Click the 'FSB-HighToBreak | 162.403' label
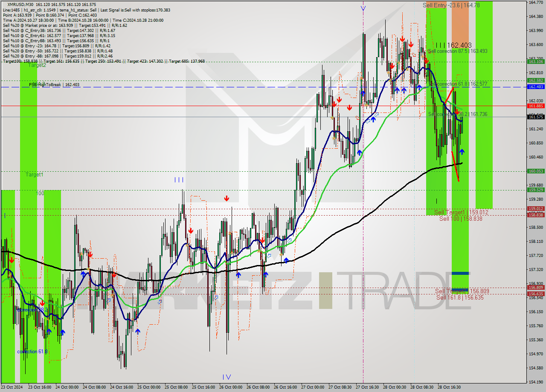The image size is (546, 392). [54, 85]
